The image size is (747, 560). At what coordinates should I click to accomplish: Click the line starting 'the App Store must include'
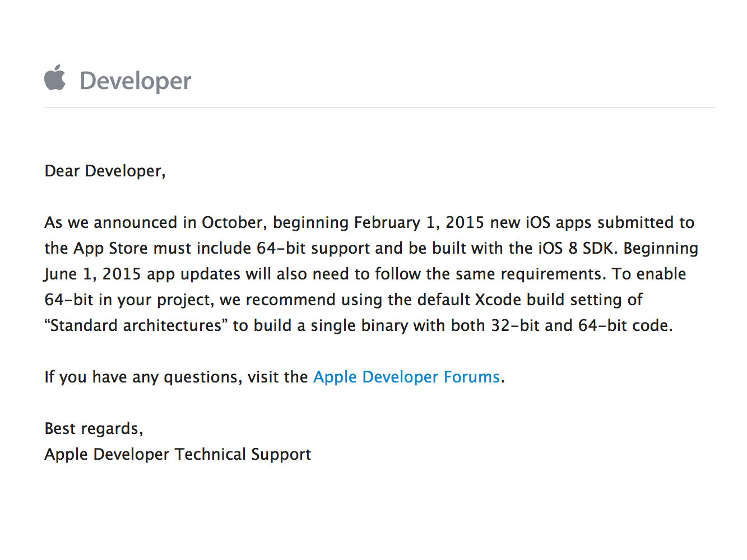pyautogui.click(x=372, y=248)
